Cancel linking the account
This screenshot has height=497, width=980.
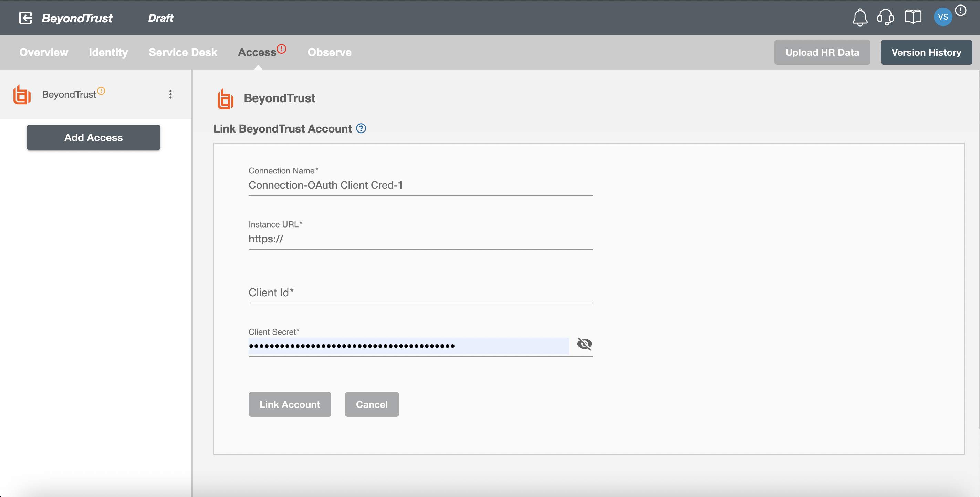pyautogui.click(x=372, y=404)
